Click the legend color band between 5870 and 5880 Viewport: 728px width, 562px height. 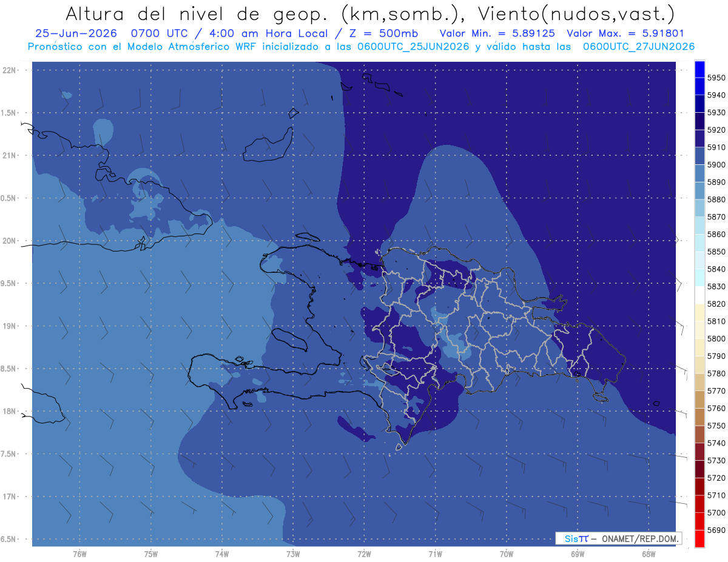(x=699, y=209)
